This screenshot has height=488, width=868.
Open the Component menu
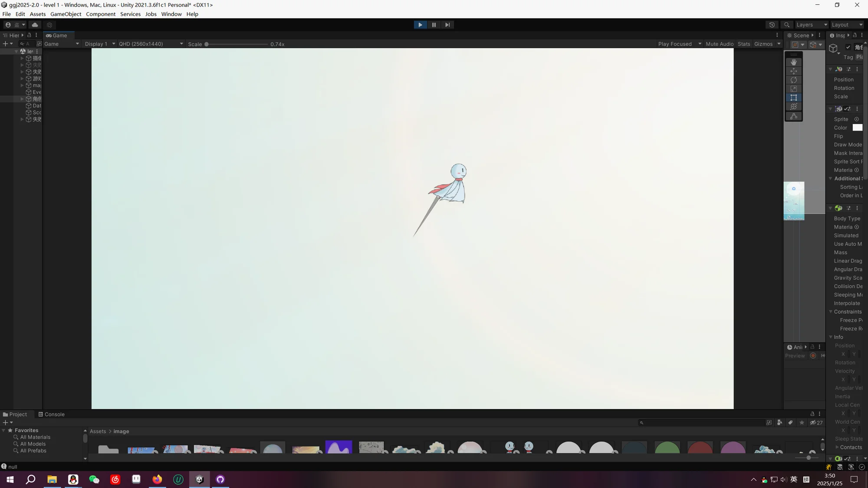(x=101, y=14)
